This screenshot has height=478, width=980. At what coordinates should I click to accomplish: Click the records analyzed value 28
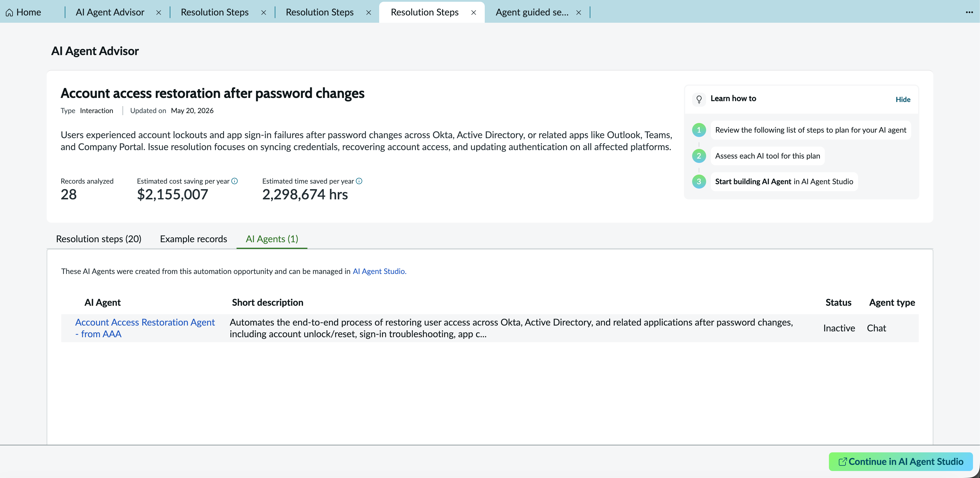tap(69, 194)
